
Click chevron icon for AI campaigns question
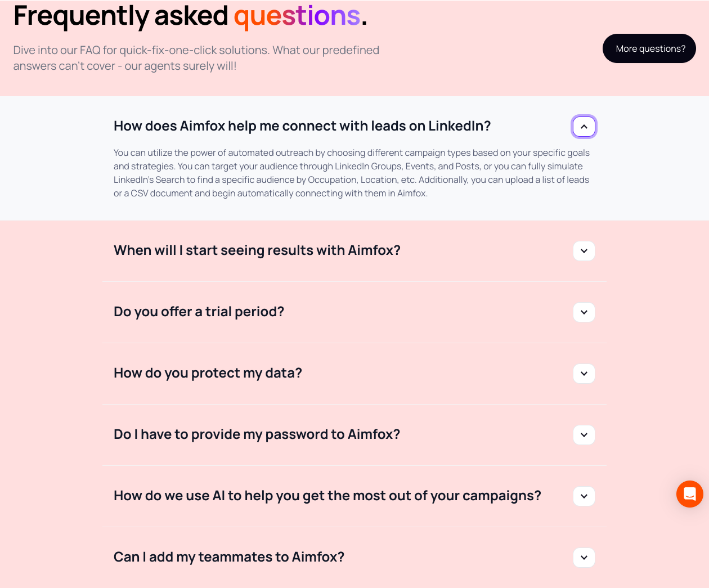tap(584, 496)
